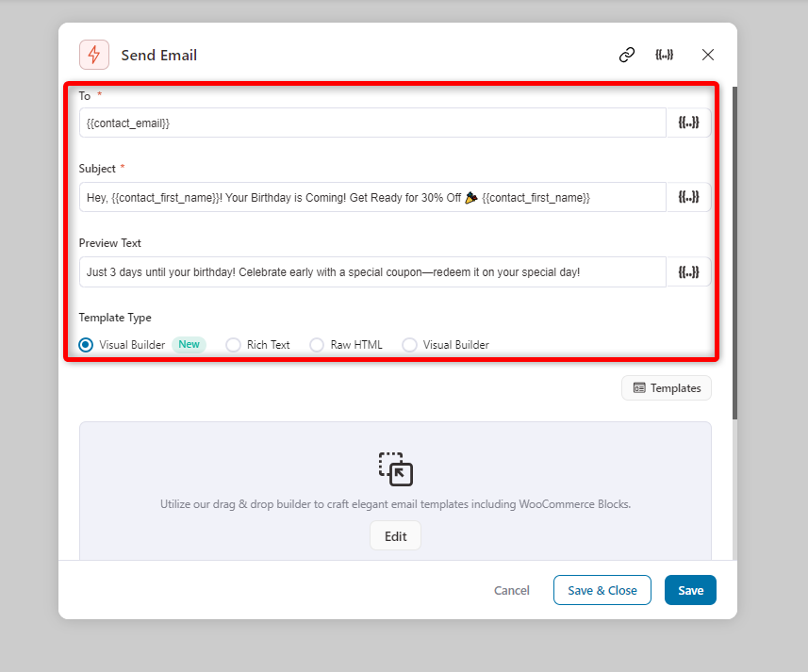Click the To email input field
Screen dimensions: 808x672
coord(372,123)
